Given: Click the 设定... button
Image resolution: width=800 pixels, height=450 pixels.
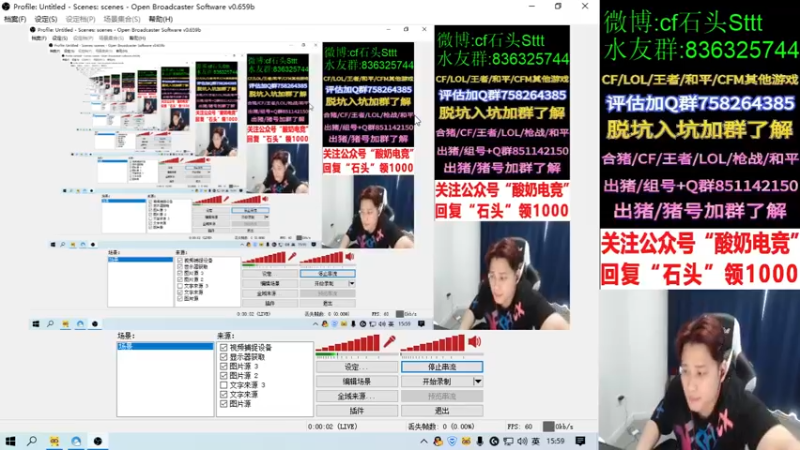Looking at the screenshot, I should 357,367.
